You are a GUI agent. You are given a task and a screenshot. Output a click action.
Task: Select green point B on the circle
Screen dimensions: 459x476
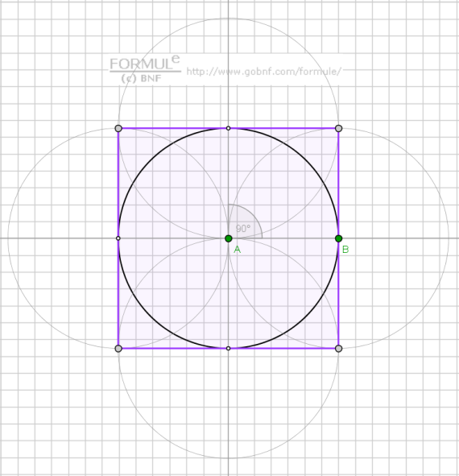tap(338, 238)
